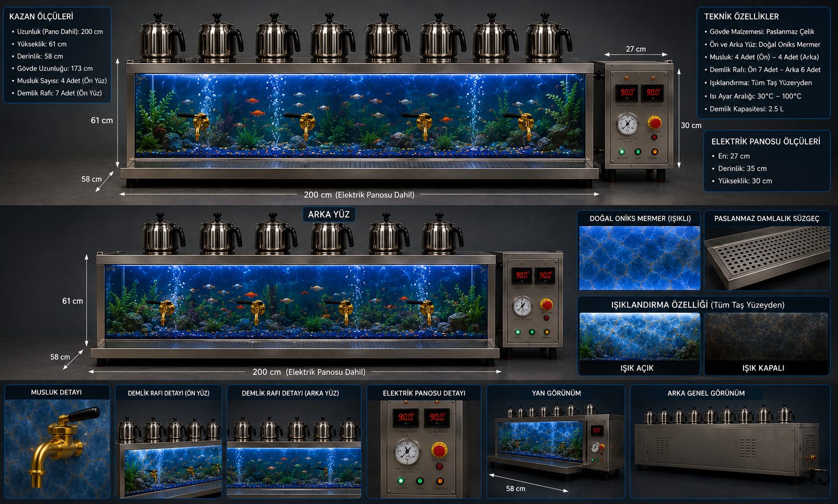This screenshot has height=504, width=838.
Task: Click the 'Gövde Uzunluğu: 173 cm' bullet
Action: tap(54, 68)
